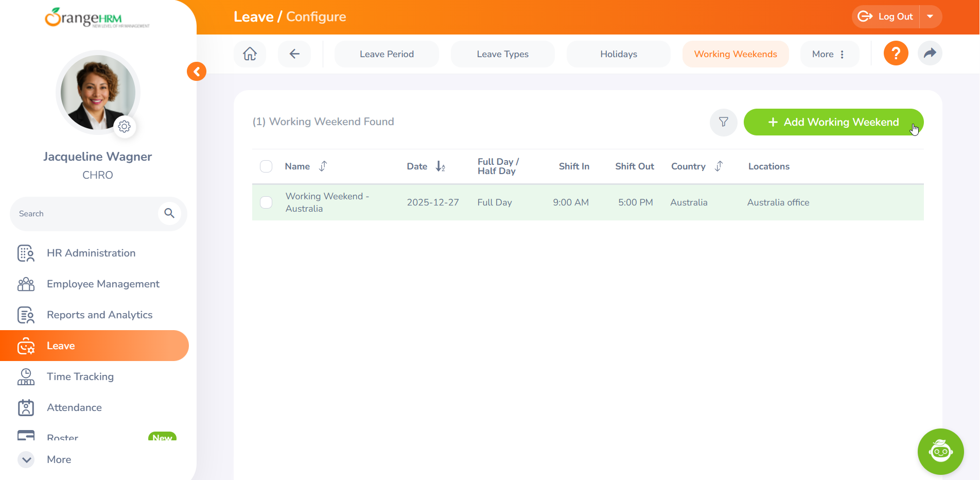Click into the sidebar Search field
The height and width of the screenshot is (480, 980).
point(85,214)
